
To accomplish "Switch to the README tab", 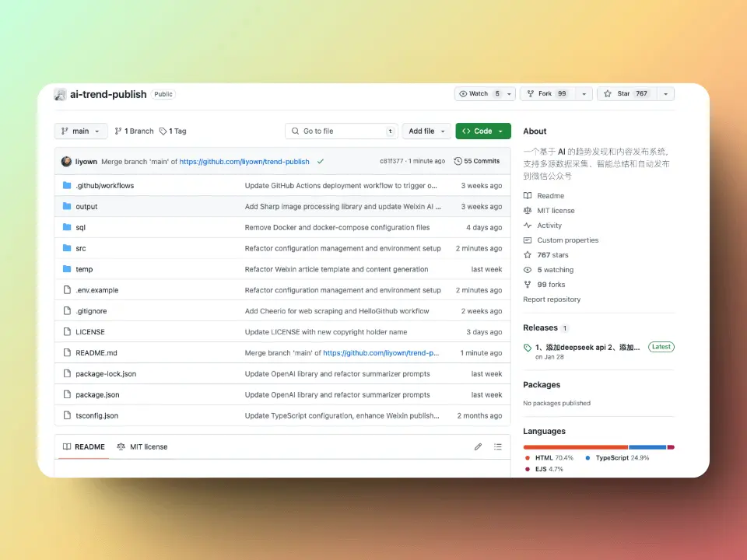I will pyautogui.click(x=83, y=447).
